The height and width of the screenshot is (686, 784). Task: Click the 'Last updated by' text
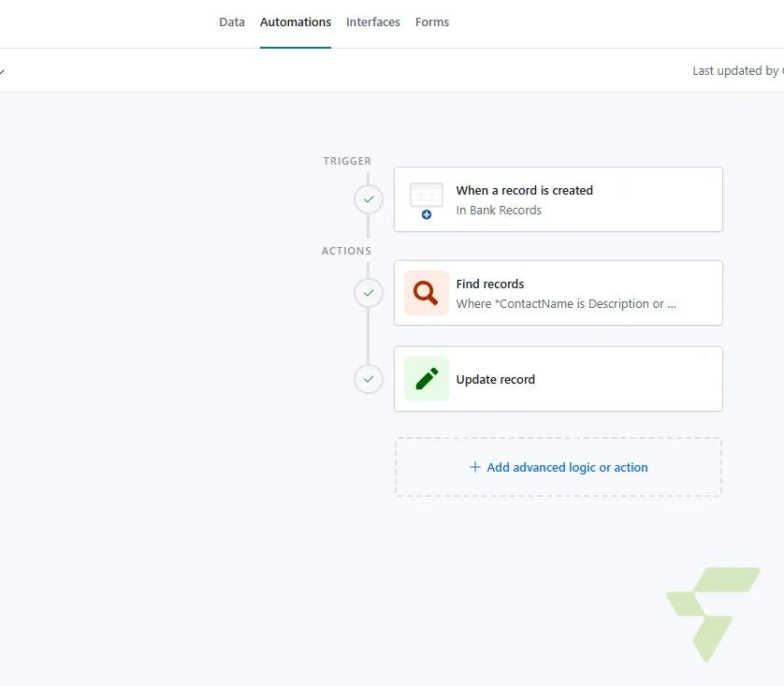pyautogui.click(x=737, y=71)
